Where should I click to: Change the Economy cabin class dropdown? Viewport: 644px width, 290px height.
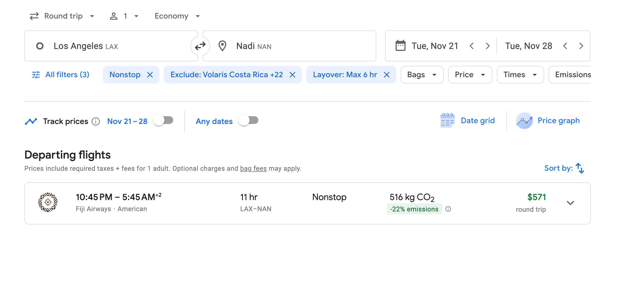[x=177, y=16]
